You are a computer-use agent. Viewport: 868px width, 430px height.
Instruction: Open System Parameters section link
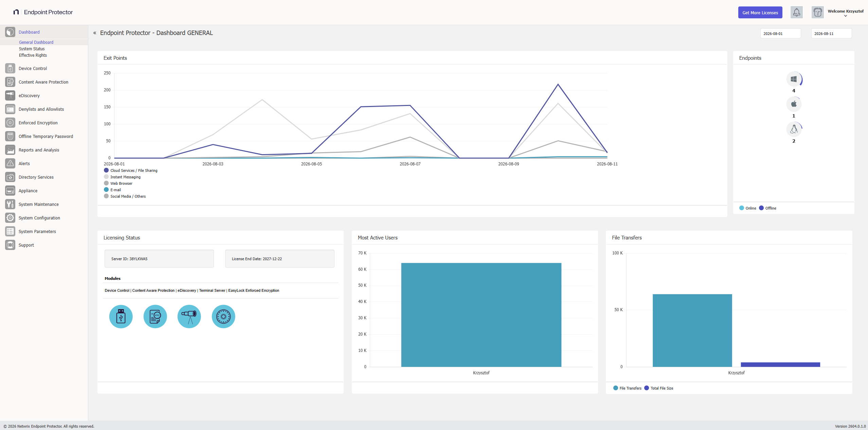(37, 231)
